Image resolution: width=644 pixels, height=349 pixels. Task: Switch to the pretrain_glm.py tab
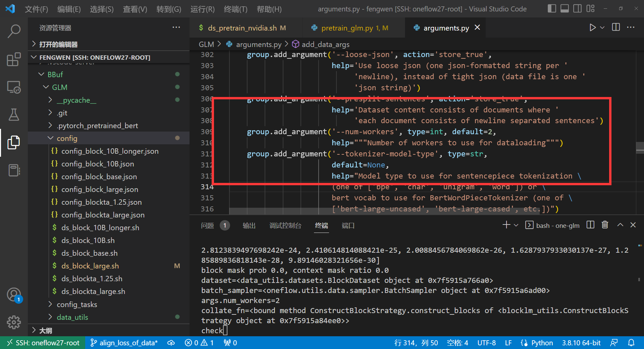[350, 28]
